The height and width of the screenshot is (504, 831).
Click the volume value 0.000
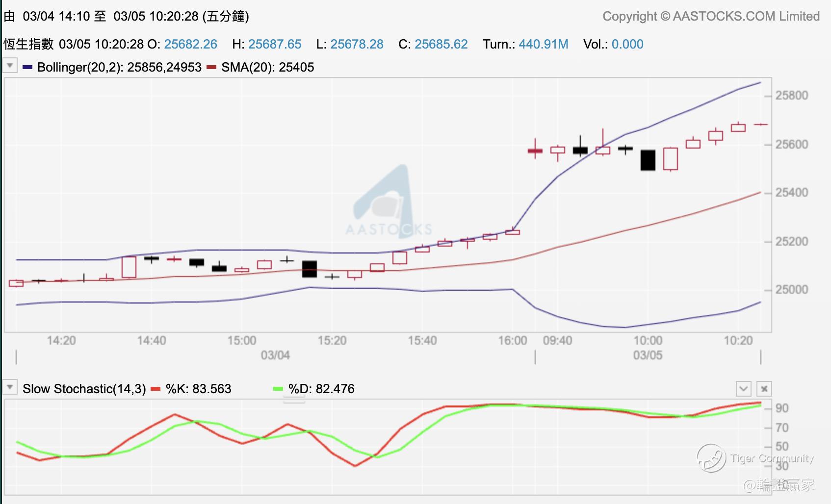coord(627,44)
